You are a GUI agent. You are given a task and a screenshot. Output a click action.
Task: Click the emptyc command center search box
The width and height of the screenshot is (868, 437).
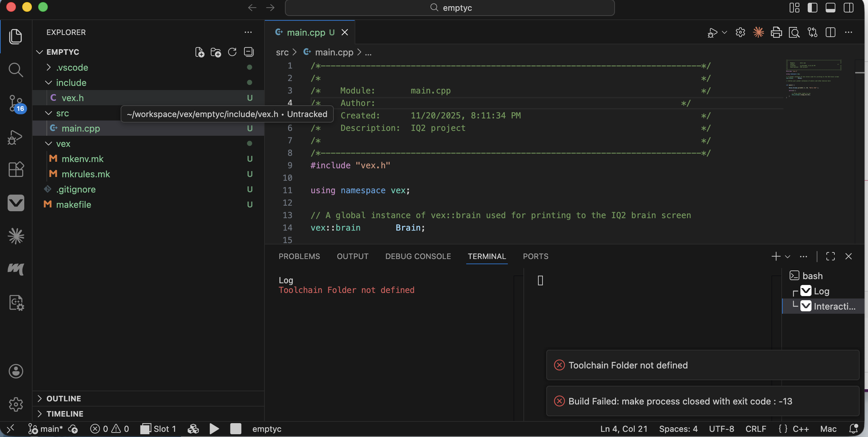point(450,8)
